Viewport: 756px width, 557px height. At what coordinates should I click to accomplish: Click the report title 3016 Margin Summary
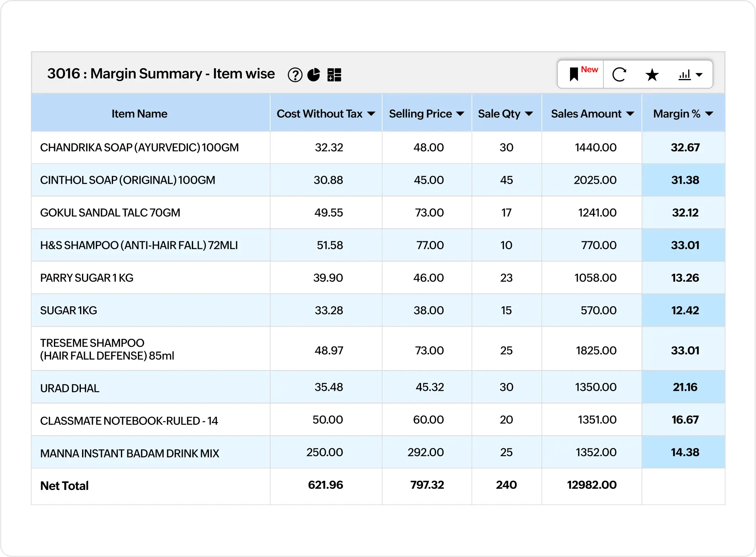click(x=161, y=73)
